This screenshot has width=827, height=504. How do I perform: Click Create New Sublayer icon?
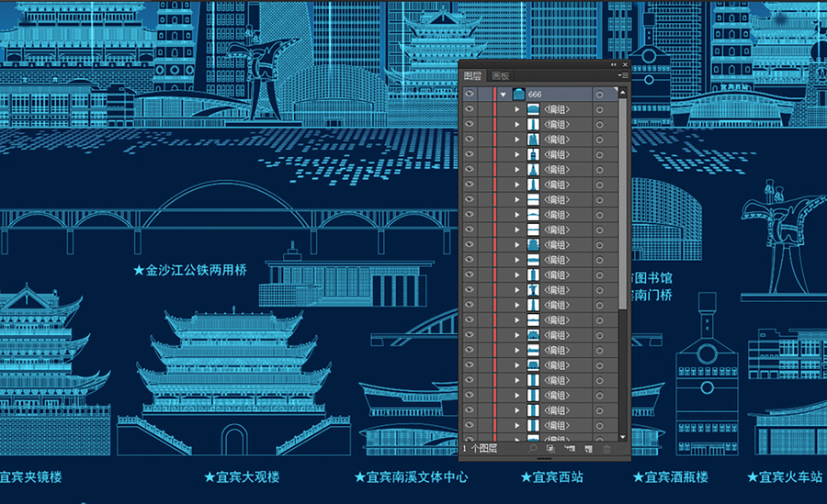click(570, 448)
